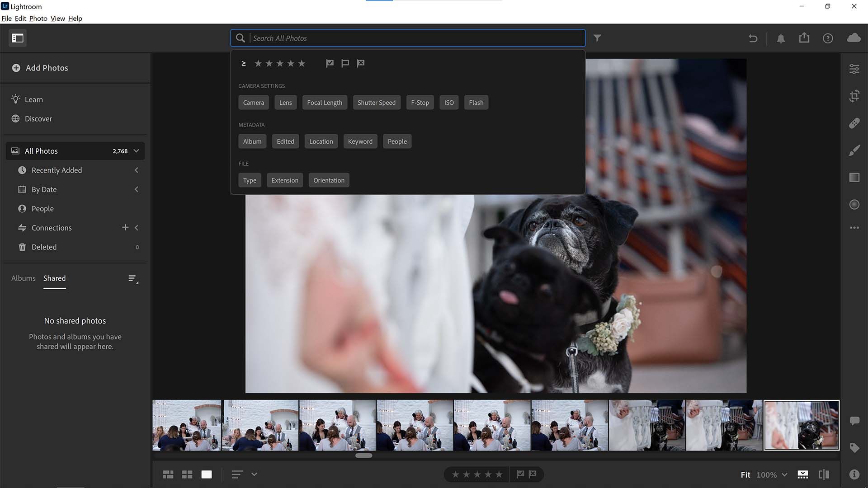Open the zoom level 100% dropdown

[x=771, y=474]
